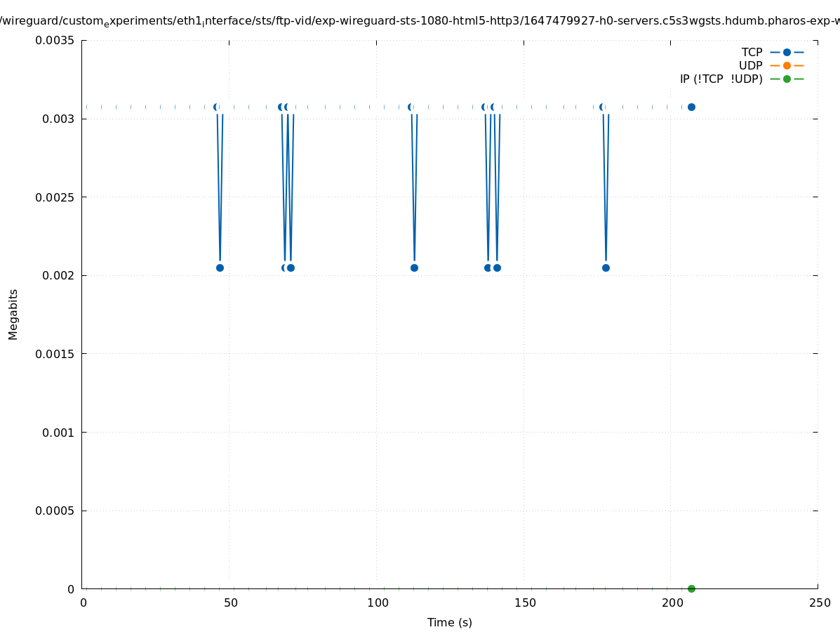Click the 150 tick on time axis

point(525,603)
